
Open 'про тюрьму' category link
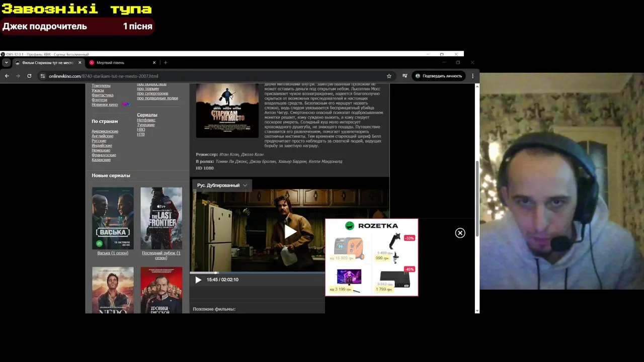pos(148,88)
